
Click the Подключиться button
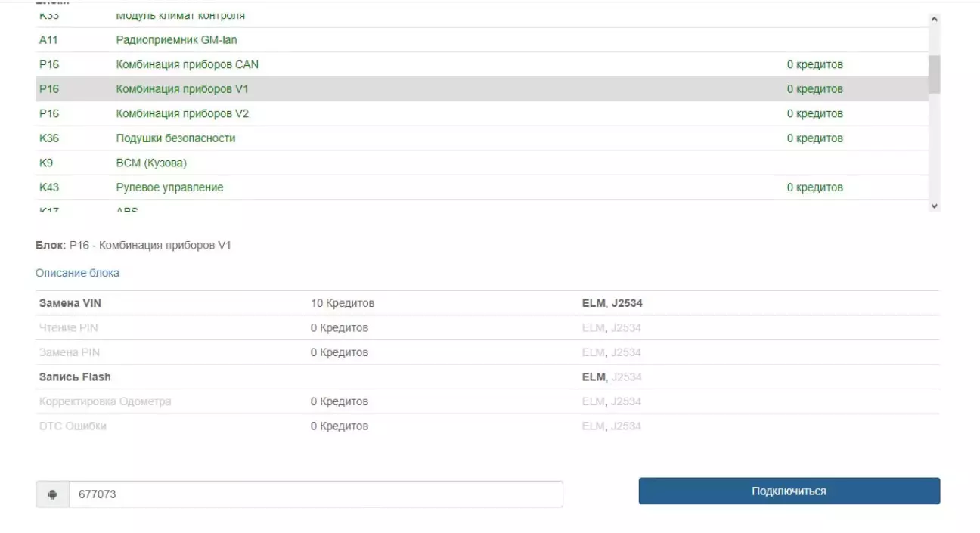789,491
